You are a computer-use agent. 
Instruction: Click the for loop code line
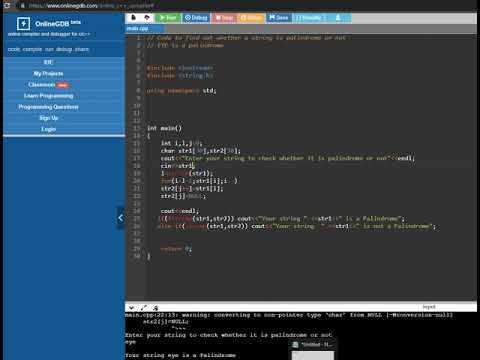coord(199,181)
